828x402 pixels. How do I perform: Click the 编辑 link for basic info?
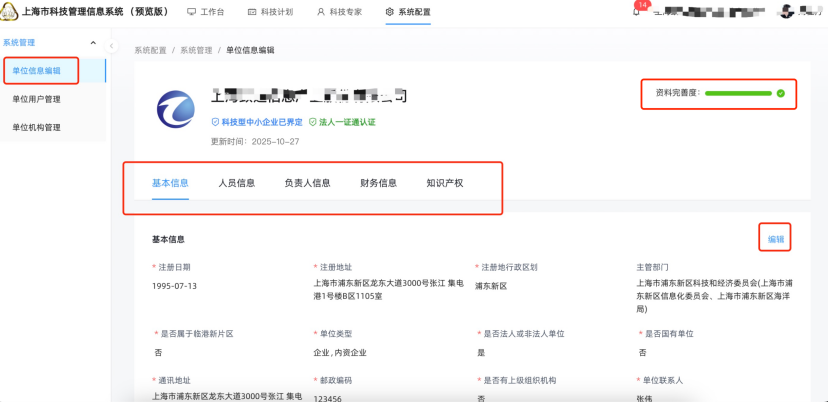click(x=776, y=239)
